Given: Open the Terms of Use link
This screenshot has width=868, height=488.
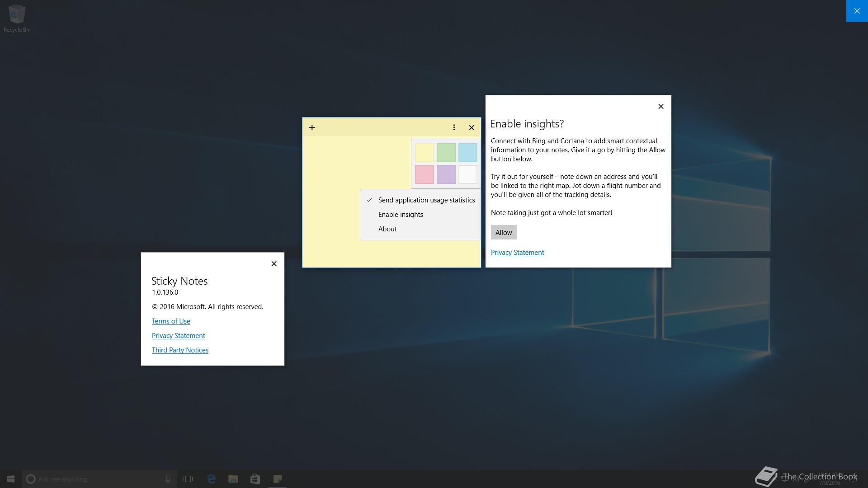Looking at the screenshot, I should tap(171, 321).
